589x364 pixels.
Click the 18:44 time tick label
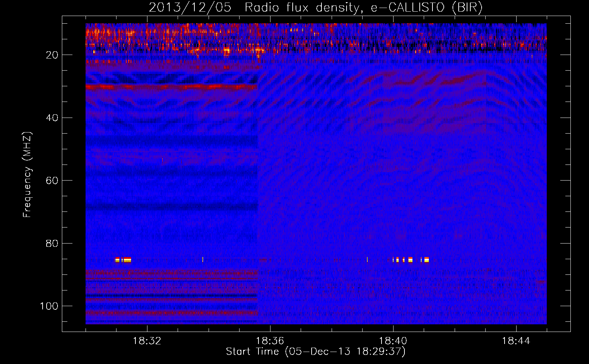click(x=516, y=341)
